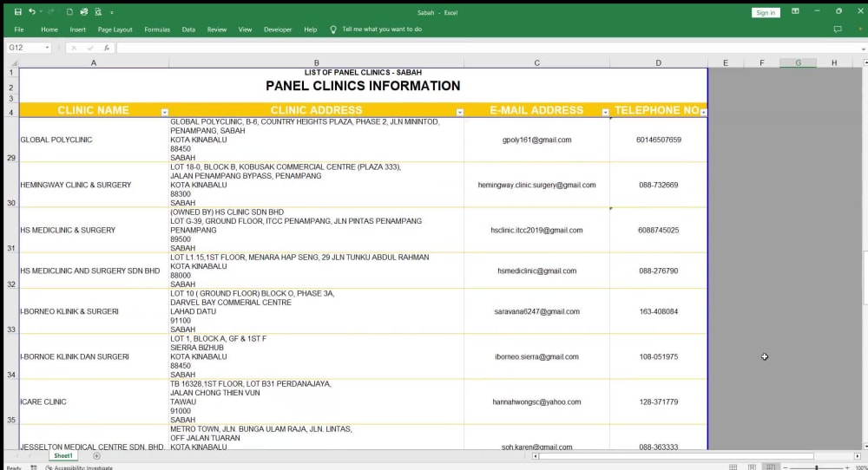Open the TELEPHONE NO filter dropdown
Screen dimensions: 868x470
pos(703,112)
